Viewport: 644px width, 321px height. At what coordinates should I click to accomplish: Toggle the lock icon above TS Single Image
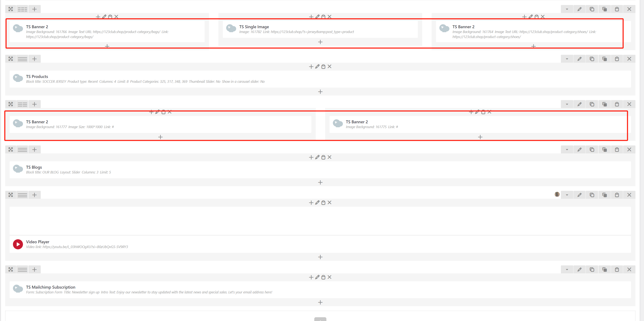[323, 16]
